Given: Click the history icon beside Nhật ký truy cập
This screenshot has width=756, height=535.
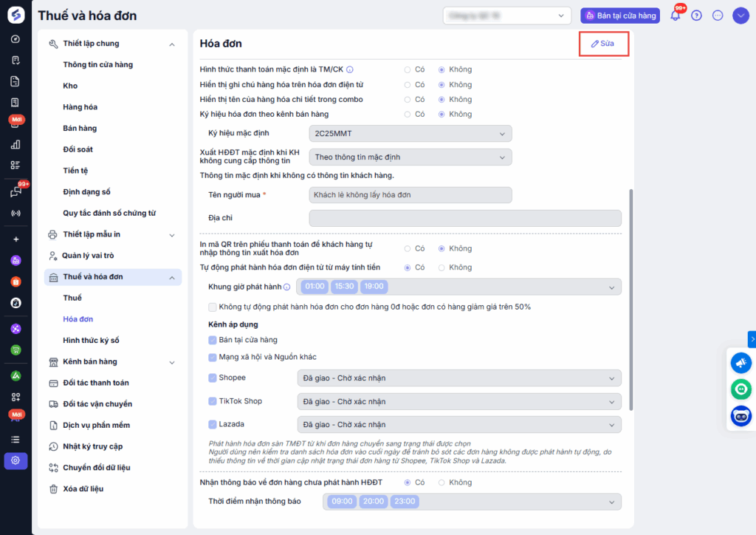Looking at the screenshot, I should click(53, 446).
